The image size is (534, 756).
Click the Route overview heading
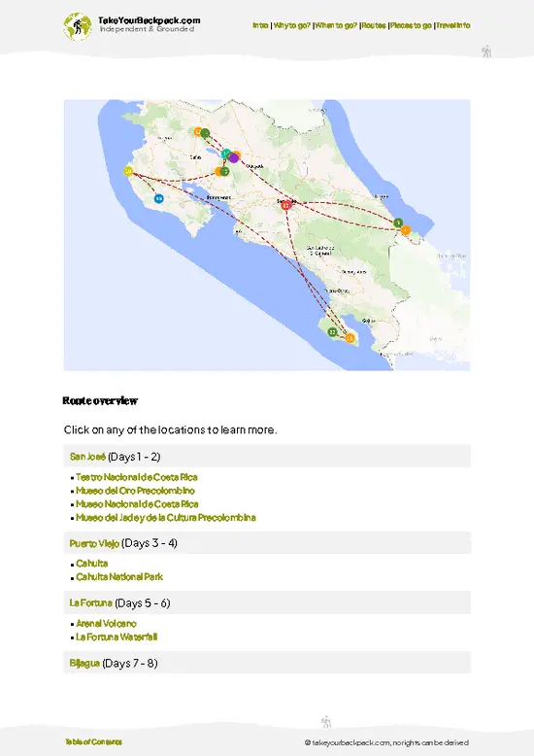click(100, 401)
